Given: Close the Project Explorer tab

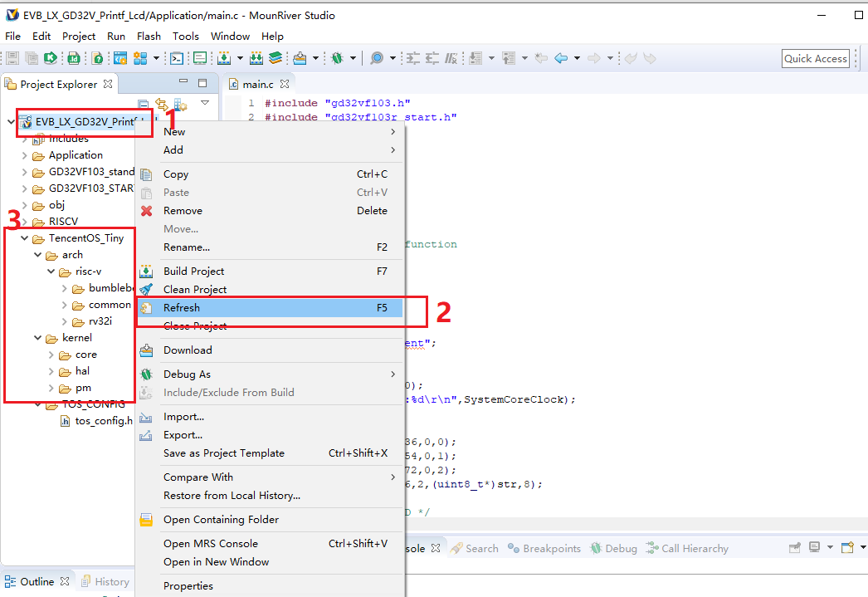Looking at the screenshot, I should 108,84.
